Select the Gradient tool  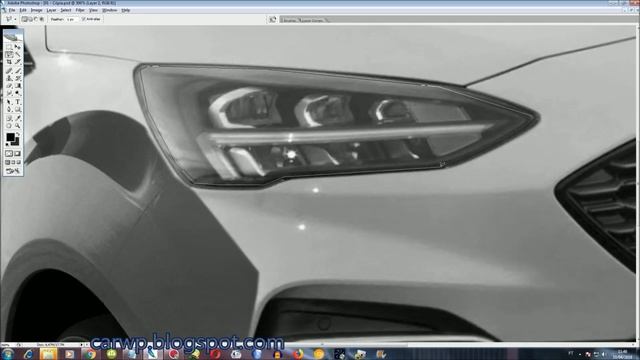tap(18, 86)
